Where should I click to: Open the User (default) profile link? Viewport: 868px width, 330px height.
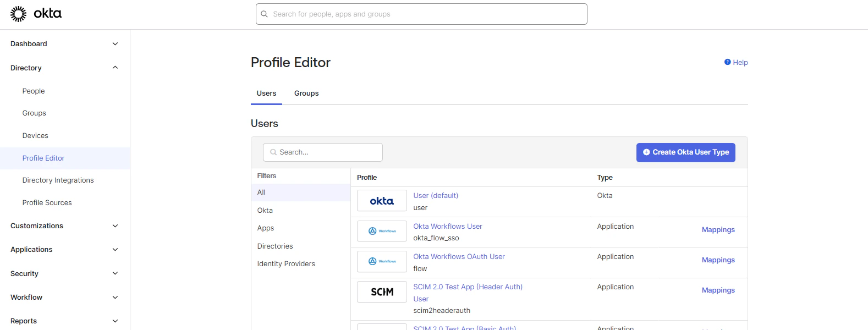[x=436, y=196]
